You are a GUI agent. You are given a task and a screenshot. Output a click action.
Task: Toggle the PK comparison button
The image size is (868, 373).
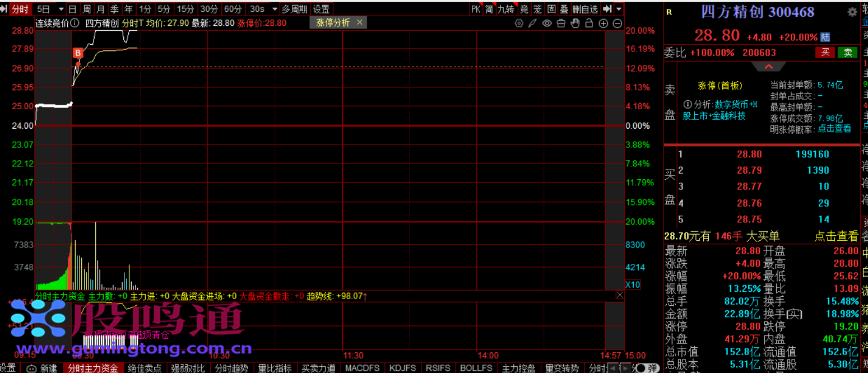(476, 9)
